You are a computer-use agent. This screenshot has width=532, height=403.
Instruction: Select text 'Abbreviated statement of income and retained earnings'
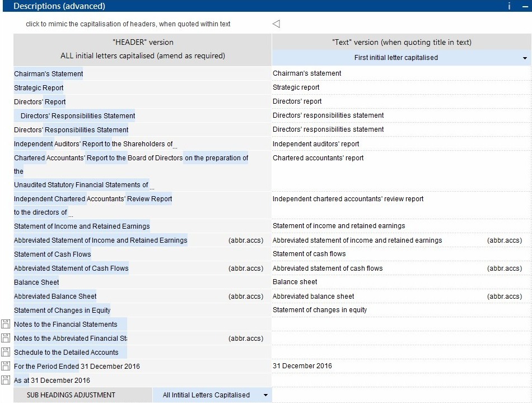click(x=357, y=240)
